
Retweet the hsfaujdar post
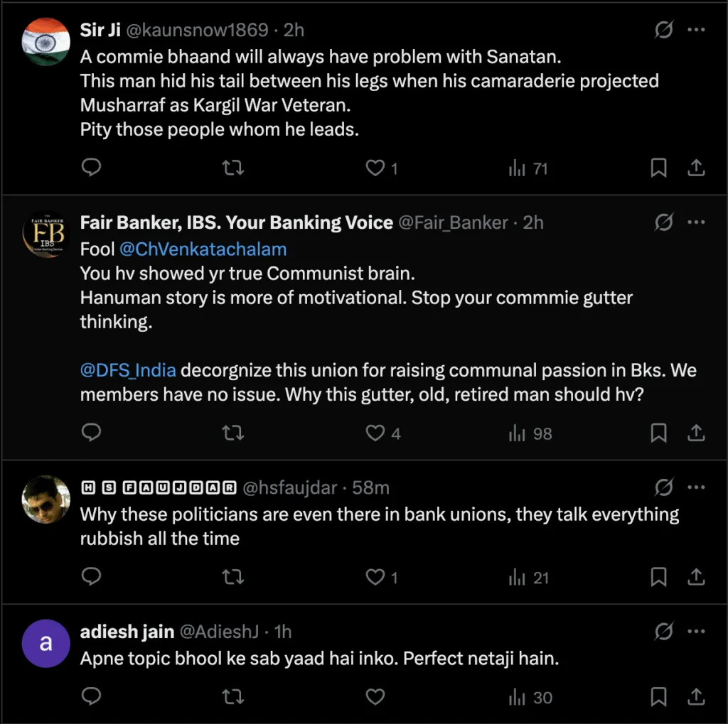[233, 577]
